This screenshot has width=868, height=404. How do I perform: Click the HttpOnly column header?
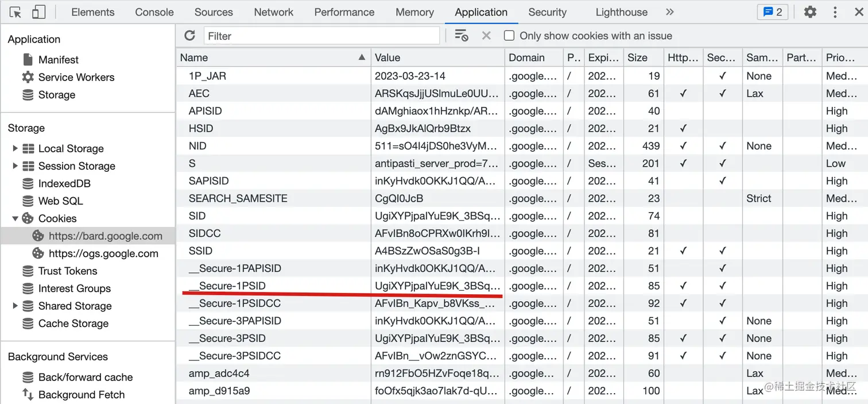[x=683, y=57]
